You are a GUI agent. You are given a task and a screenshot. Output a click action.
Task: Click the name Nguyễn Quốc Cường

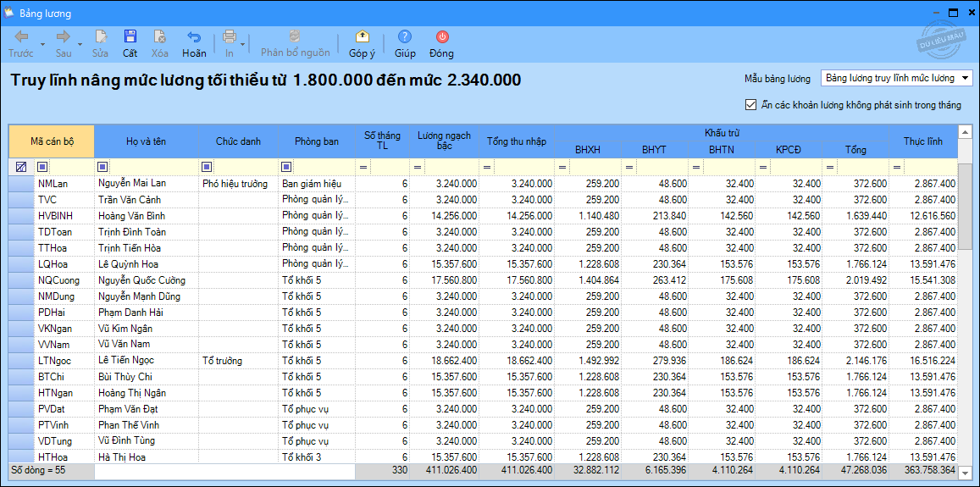click(x=141, y=280)
